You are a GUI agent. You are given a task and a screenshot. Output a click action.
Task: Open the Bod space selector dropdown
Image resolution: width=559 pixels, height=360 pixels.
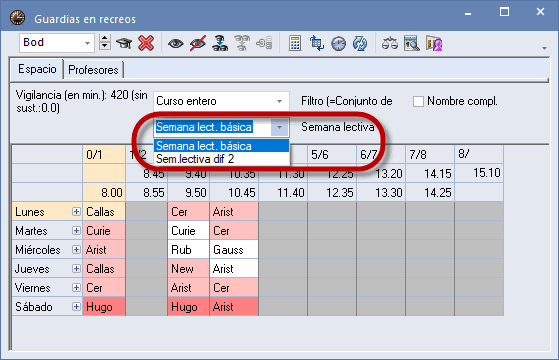[x=87, y=43]
